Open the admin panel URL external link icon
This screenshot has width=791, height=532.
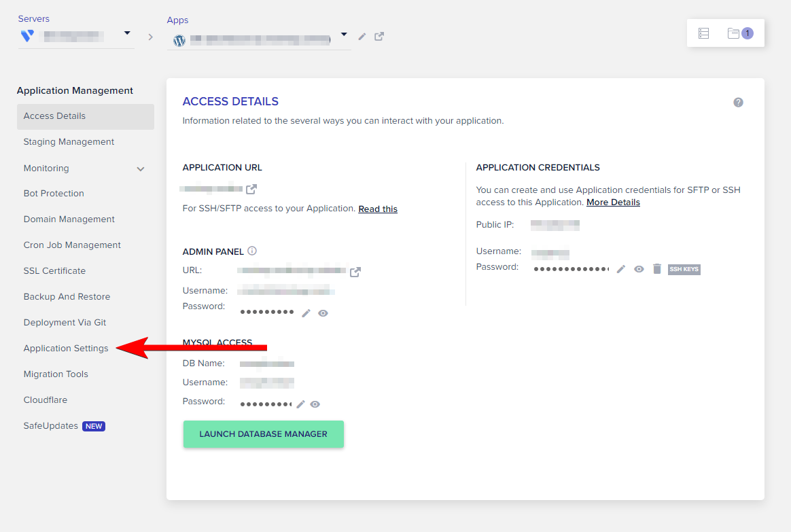[x=354, y=271]
